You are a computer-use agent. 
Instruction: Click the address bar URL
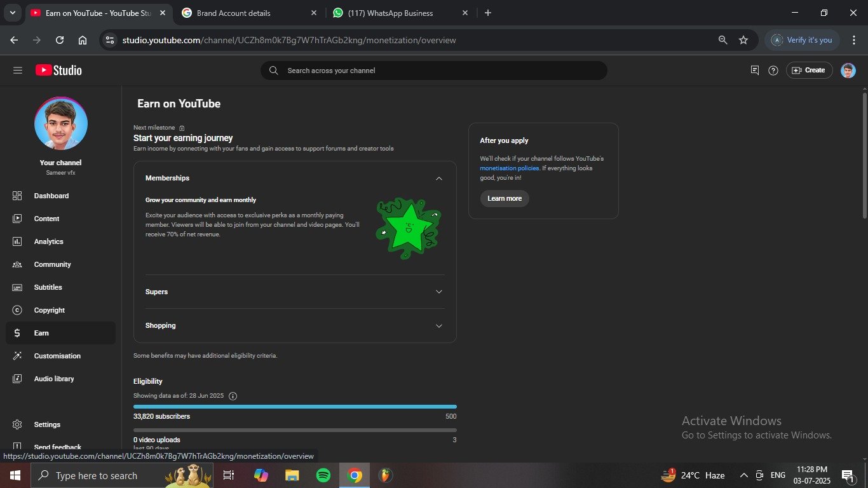289,40
